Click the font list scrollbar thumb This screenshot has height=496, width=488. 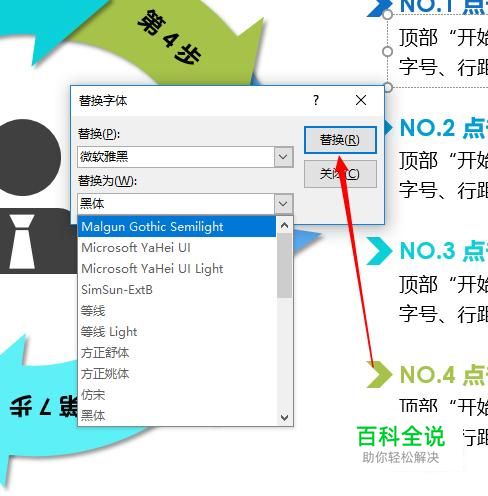tap(285, 266)
